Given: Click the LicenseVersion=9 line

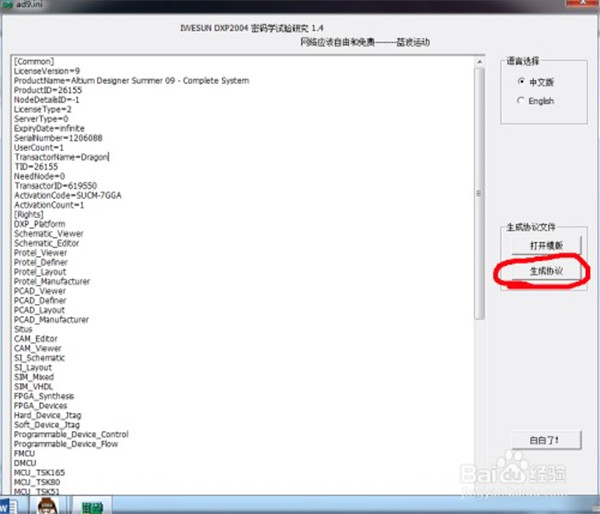Looking at the screenshot, I should pyautogui.click(x=47, y=71).
